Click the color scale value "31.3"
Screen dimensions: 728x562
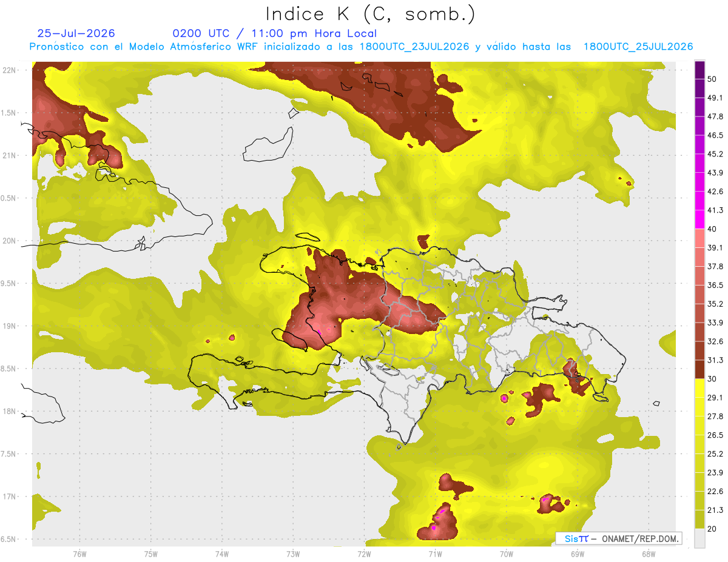pyautogui.click(x=715, y=360)
